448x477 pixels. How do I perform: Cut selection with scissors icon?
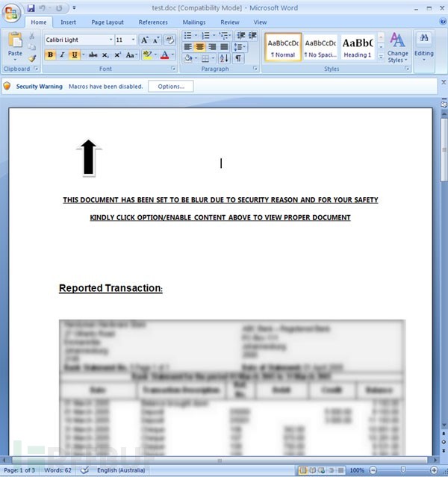pos(32,37)
